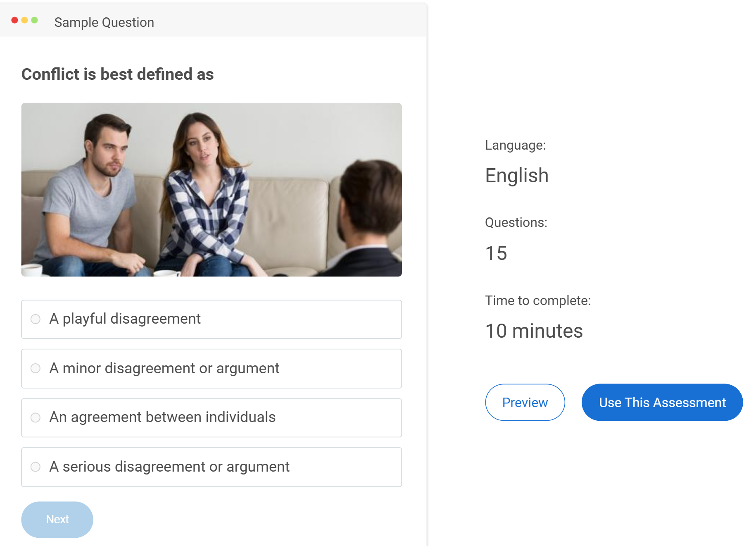Click the yellow window dot
Screen dimensions: 756x546
[24, 20]
